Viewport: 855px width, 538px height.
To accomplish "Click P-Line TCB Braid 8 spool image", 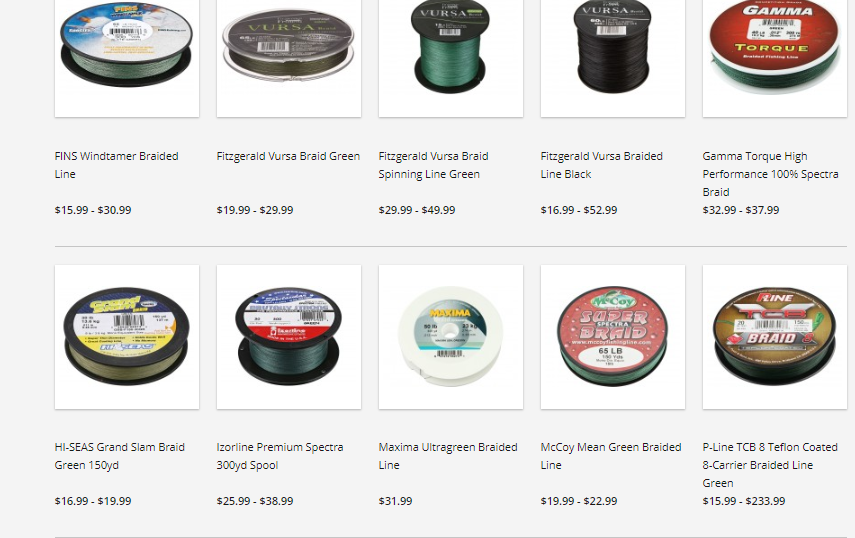I will coord(775,337).
